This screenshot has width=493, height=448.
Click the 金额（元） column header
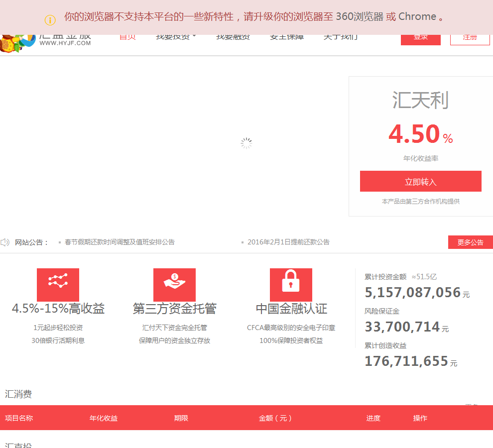click(275, 418)
